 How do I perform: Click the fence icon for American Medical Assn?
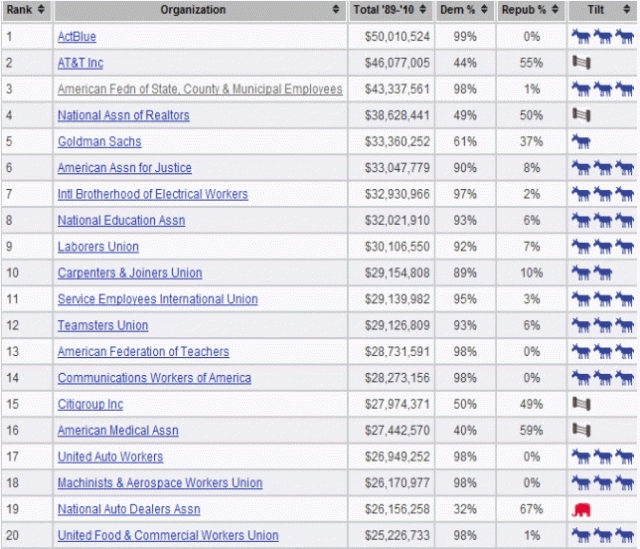pos(580,430)
